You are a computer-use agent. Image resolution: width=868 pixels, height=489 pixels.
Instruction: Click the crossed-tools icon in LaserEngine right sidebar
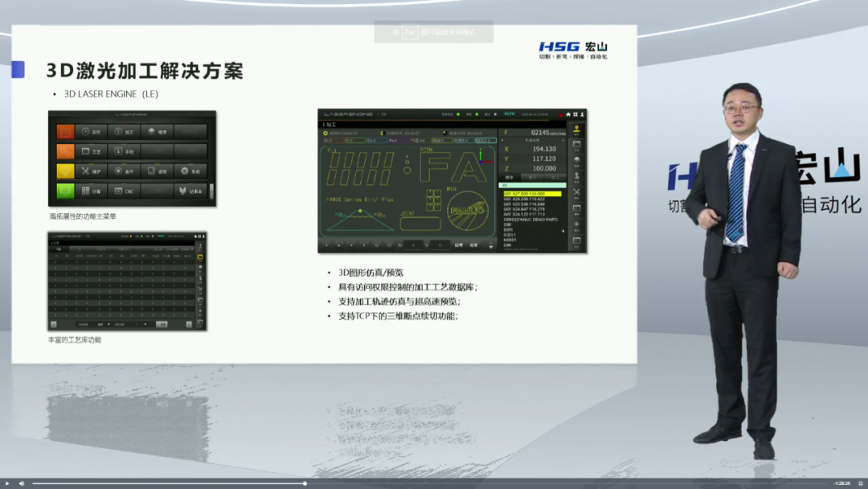point(576,193)
